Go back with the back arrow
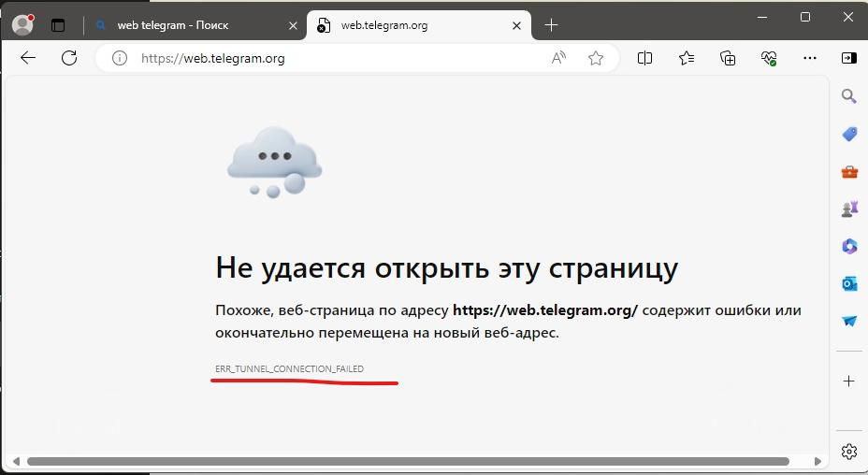This screenshot has width=868, height=475. coord(28,58)
